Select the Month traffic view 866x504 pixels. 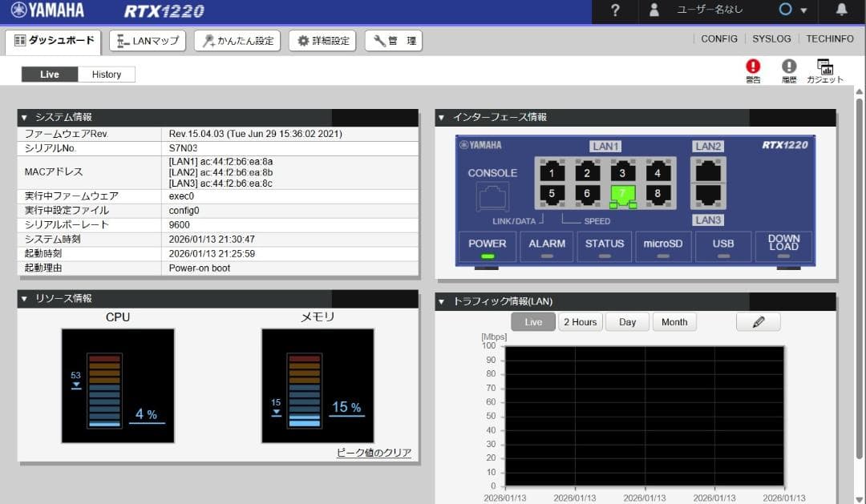pyautogui.click(x=674, y=321)
